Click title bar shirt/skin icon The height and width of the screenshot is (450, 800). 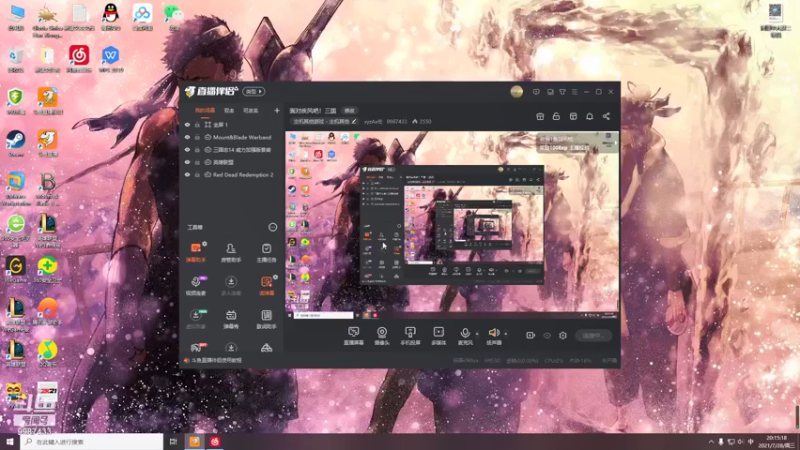pyautogui.click(x=562, y=92)
